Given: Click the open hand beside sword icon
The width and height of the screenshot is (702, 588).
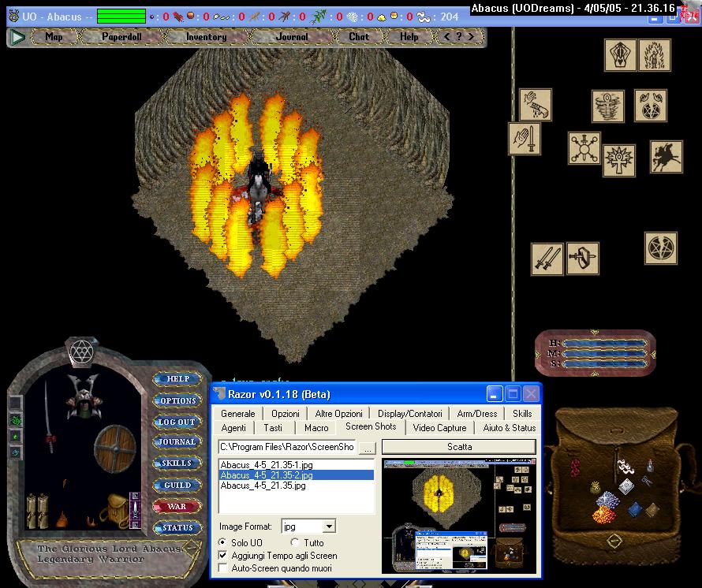Looking at the screenshot, I should click(x=525, y=140).
